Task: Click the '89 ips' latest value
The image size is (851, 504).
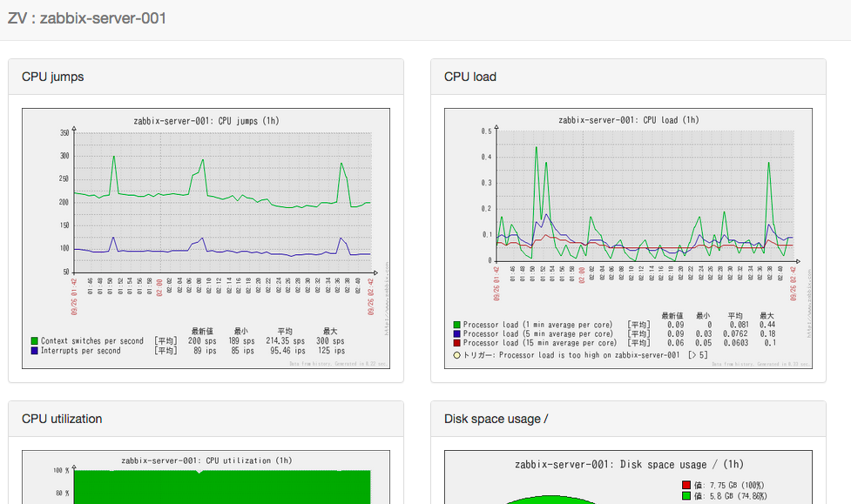Action: click(206, 351)
